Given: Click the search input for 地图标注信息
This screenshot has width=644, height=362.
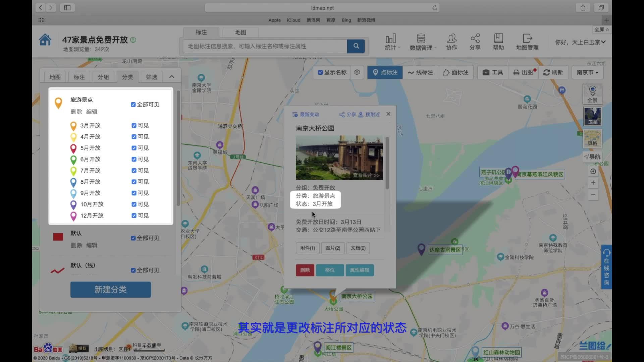Looking at the screenshot, I should tap(265, 46).
